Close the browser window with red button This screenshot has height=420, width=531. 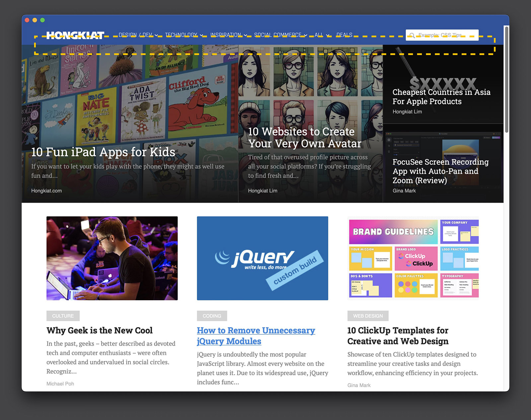click(27, 20)
